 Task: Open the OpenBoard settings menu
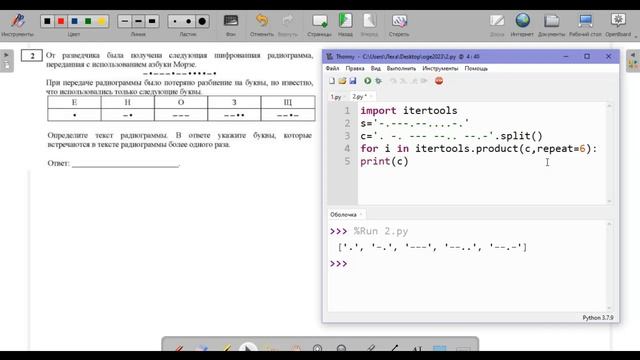pos(618,24)
